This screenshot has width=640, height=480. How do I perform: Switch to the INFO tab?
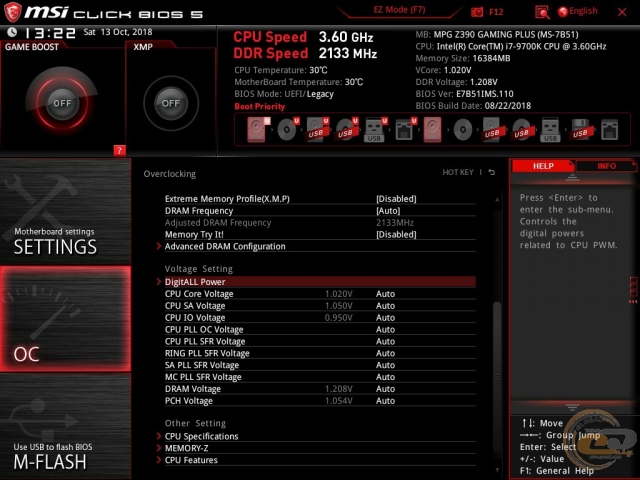[606, 166]
